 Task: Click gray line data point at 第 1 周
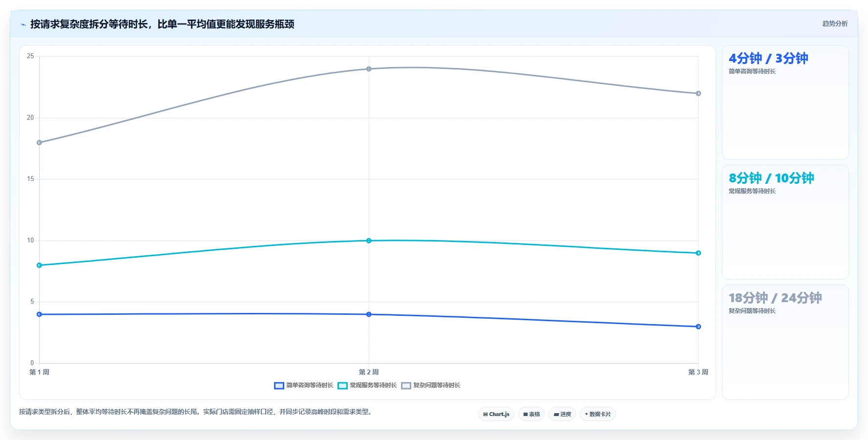[x=40, y=143]
